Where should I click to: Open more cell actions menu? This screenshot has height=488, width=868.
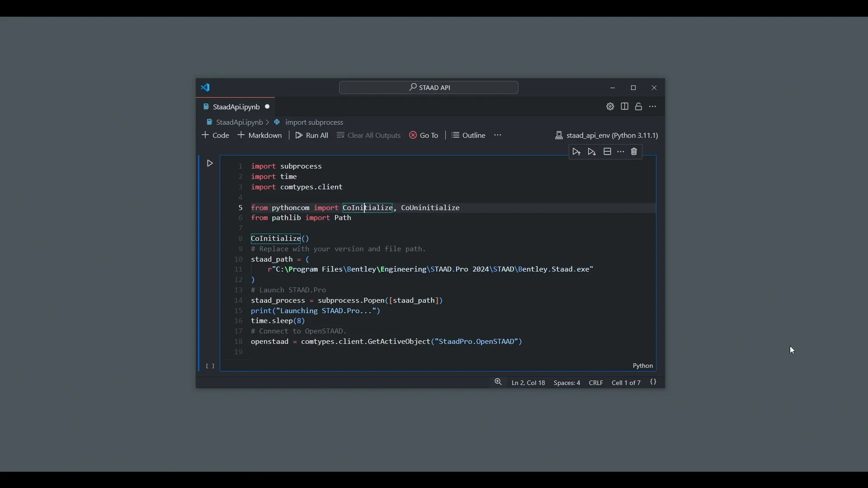621,152
